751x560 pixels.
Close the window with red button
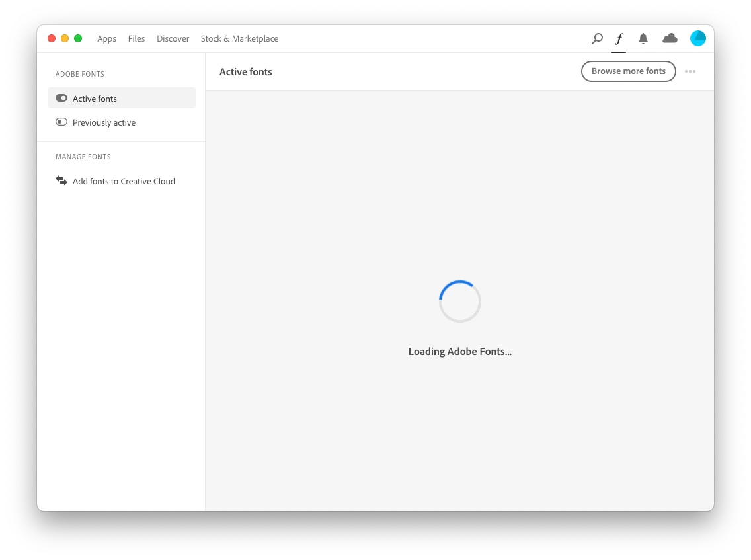[x=52, y=38]
